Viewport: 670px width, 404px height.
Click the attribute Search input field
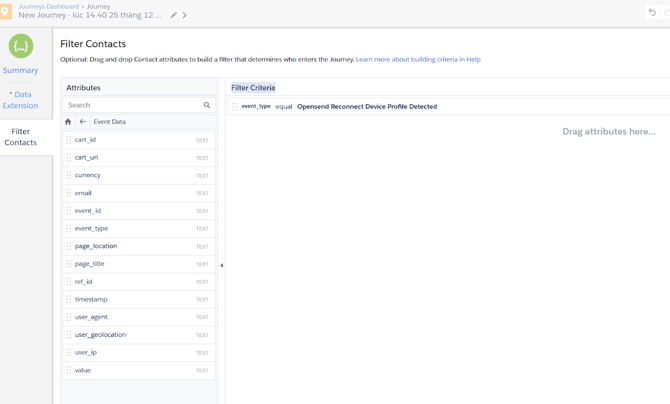(132, 105)
